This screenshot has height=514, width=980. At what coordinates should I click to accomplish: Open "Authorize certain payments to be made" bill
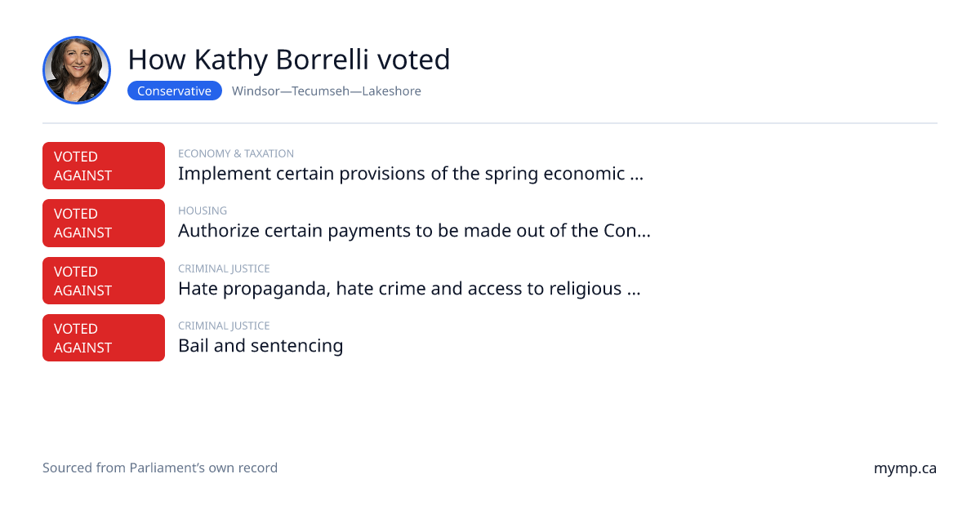tap(414, 231)
